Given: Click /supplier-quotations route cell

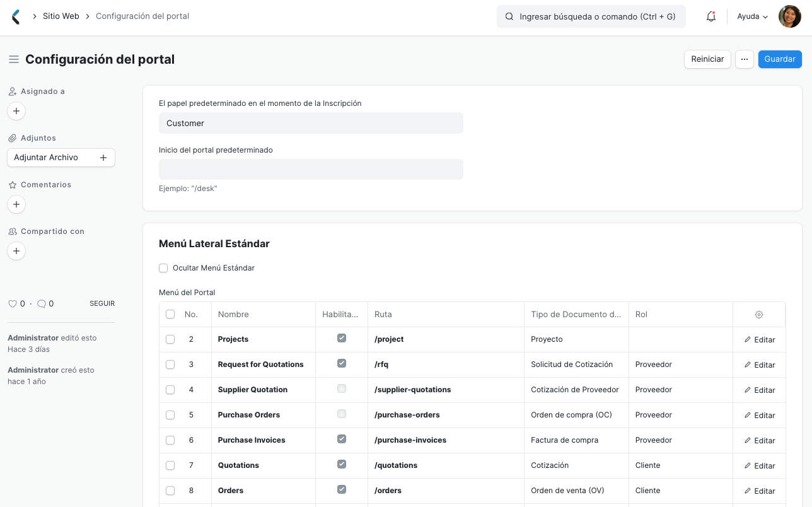Looking at the screenshot, I should pos(446,390).
